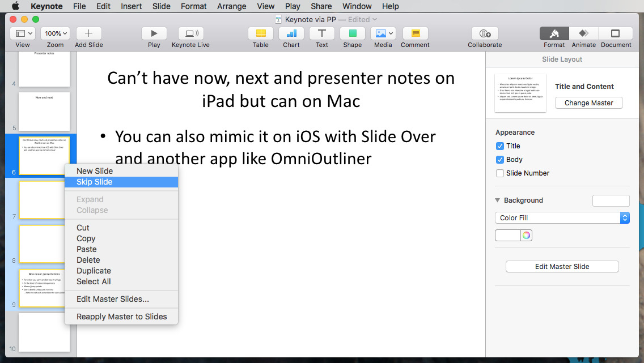This screenshot has width=644, height=363.
Task: Choose Select All in context menu
Action: pyautogui.click(x=121, y=282)
